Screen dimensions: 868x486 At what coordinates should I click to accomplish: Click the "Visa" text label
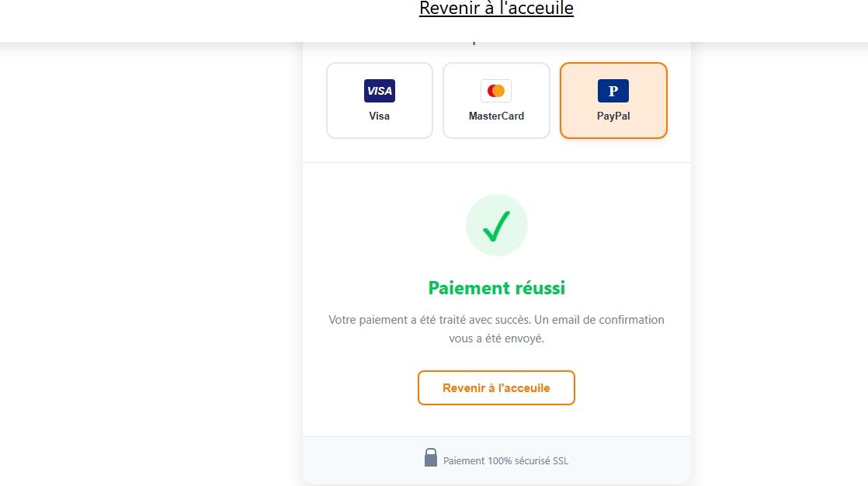tap(380, 116)
